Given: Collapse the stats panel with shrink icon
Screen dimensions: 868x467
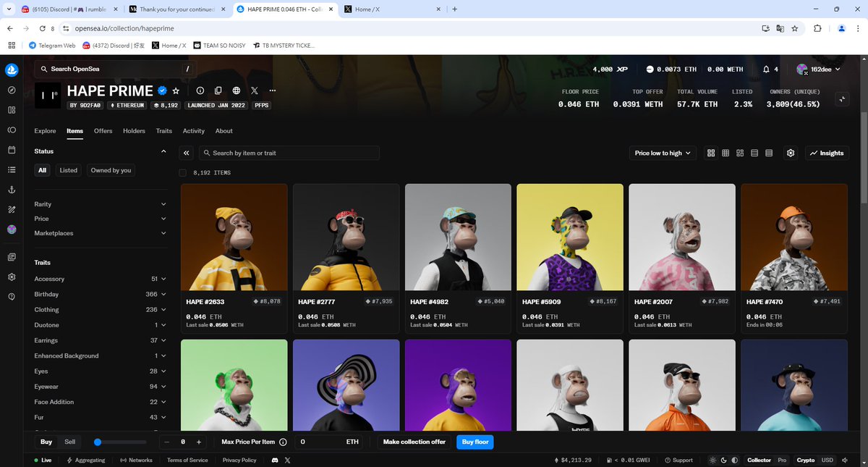Looking at the screenshot, I should pyautogui.click(x=841, y=99).
